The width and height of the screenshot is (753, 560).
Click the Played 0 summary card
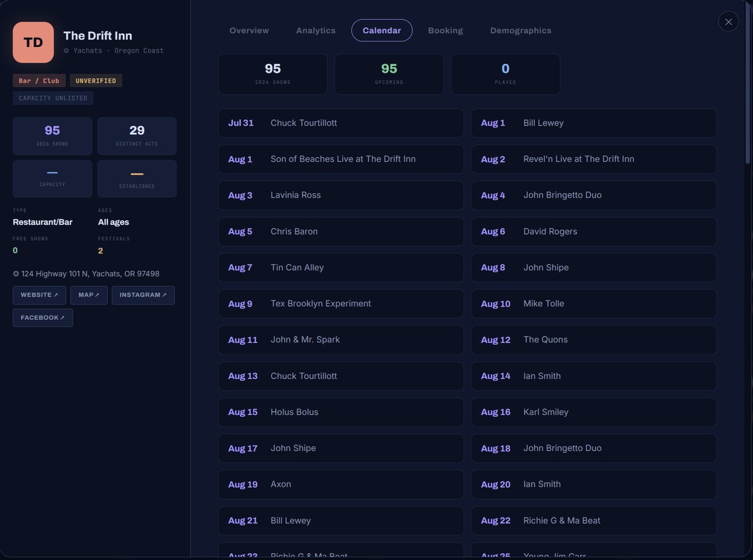coord(505,74)
